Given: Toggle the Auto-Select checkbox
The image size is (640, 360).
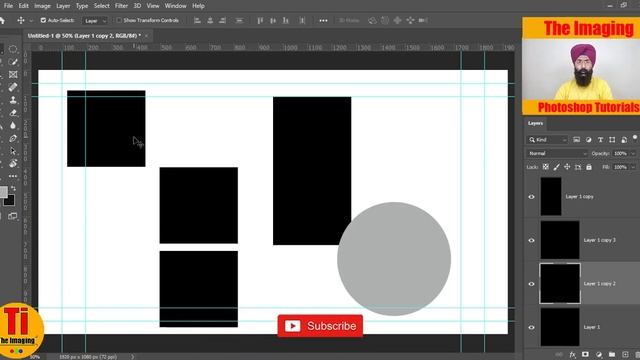Looking at the screenshot, I should (43, 20).
